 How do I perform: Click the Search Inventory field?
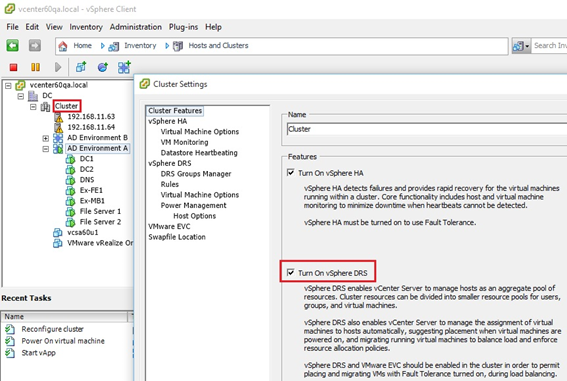pos(549,46)
